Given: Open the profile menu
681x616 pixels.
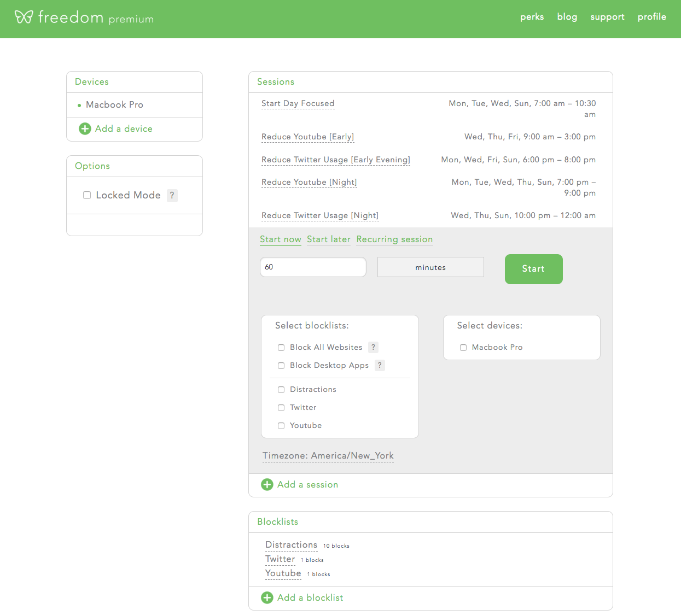Looking at the screenshot, I should point(652,17).
